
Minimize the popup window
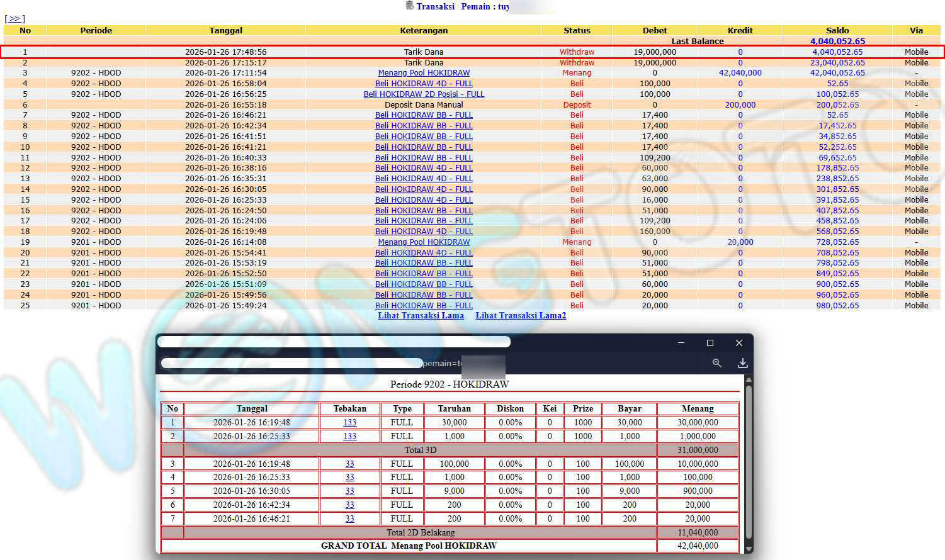pos(681,343)
